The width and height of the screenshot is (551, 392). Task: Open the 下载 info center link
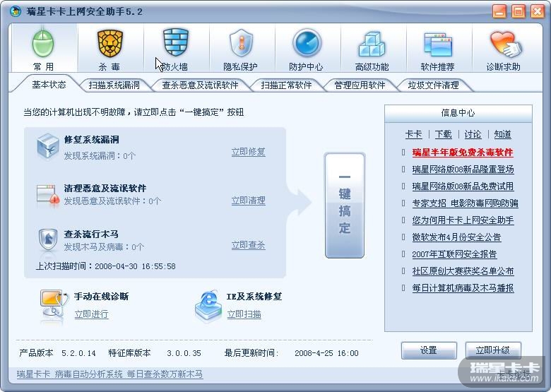[x=443, y=134]
